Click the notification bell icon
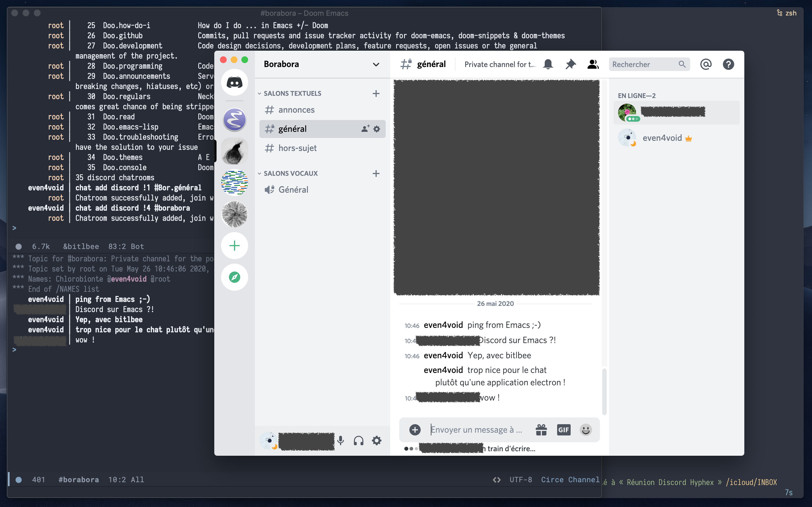Image resolution: width=812 pixels, height=507 pixels. (x=548, y=64)
